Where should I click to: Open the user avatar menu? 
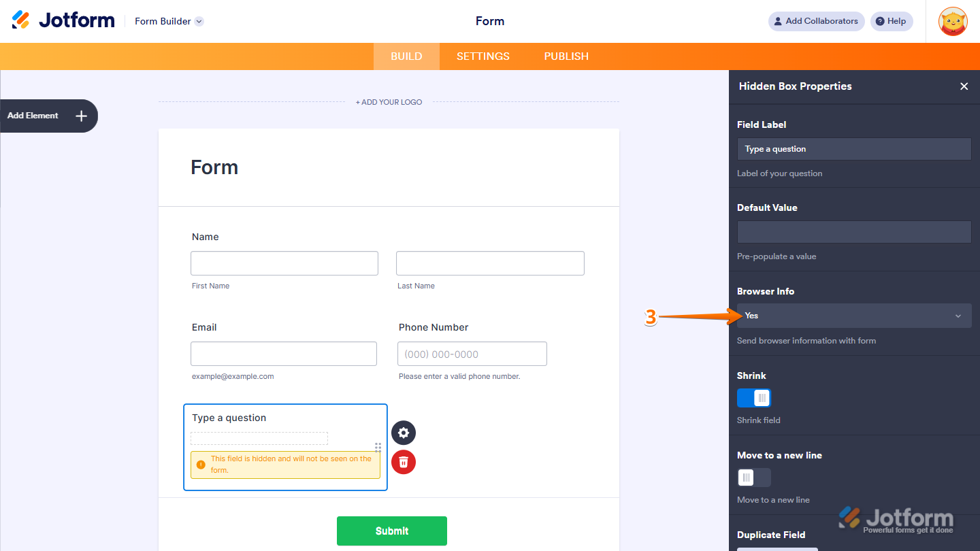coord(952,22)
